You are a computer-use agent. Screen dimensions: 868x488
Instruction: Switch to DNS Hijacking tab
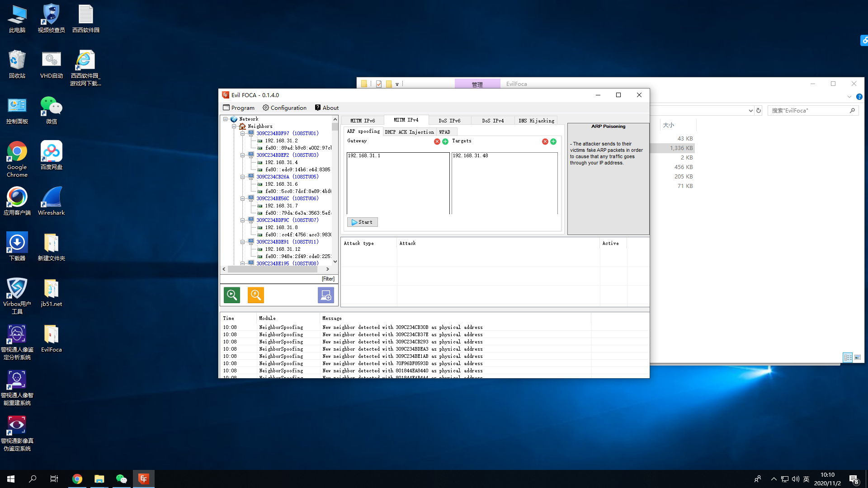(x=536, y=121)
